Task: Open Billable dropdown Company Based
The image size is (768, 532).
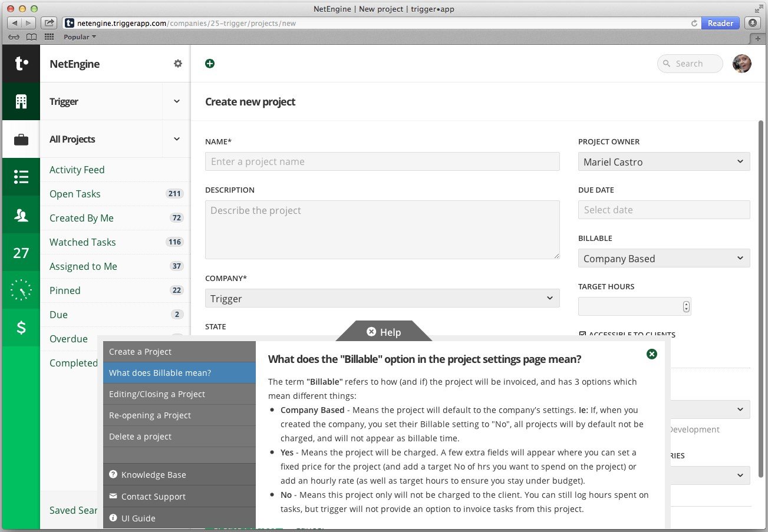Action: tap(664, 258)
